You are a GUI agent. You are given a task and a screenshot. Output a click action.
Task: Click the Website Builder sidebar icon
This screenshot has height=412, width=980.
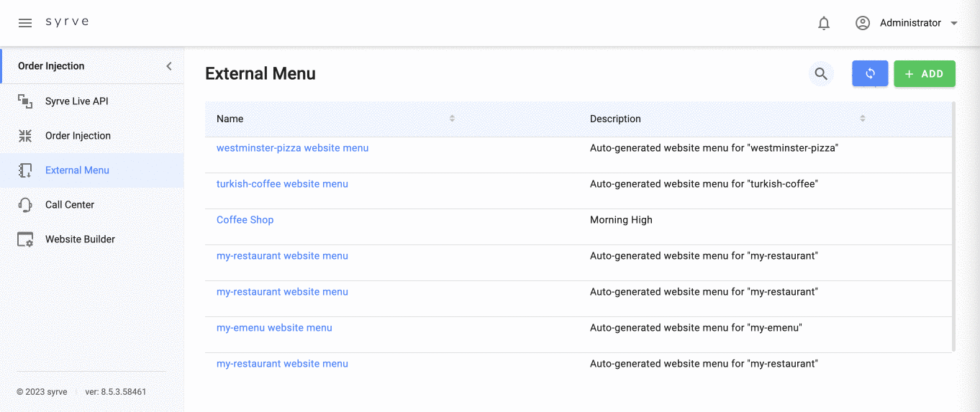pyautogui.click(x=25, y=239)
